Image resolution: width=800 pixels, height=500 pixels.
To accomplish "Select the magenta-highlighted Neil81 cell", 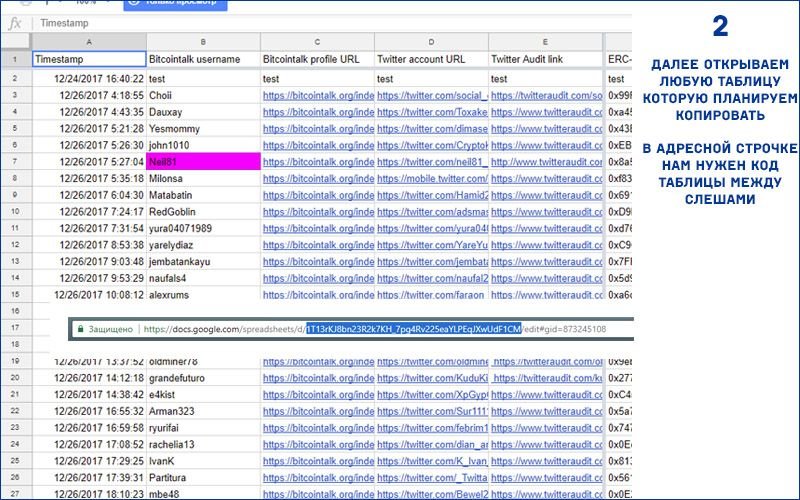I will [x=203, y=162].
